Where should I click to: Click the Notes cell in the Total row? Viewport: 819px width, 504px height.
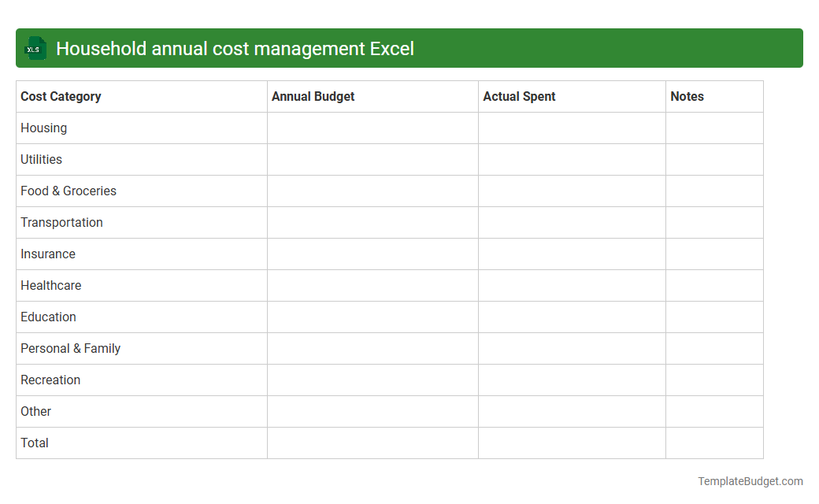[x=714, y=443]
